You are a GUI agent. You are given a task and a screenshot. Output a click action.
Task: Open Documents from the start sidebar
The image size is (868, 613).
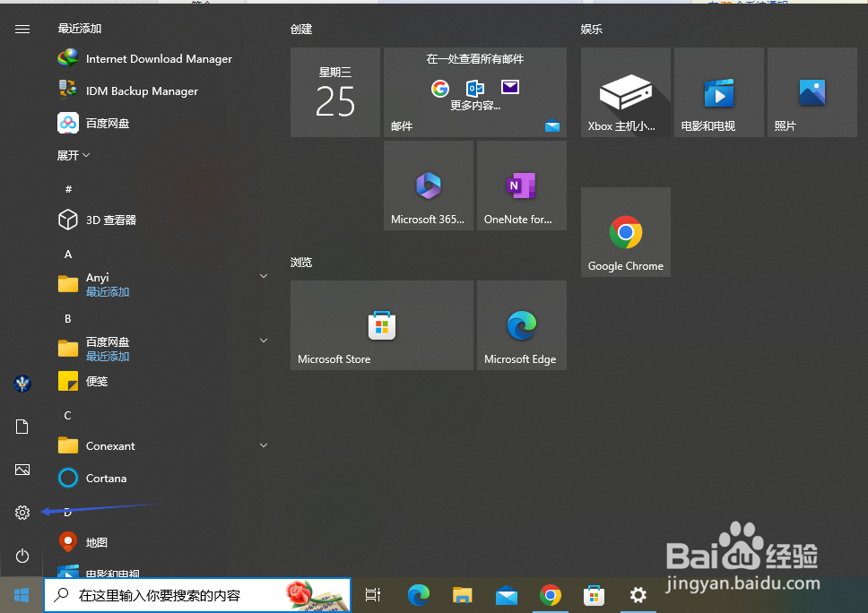tap(22, 427)
